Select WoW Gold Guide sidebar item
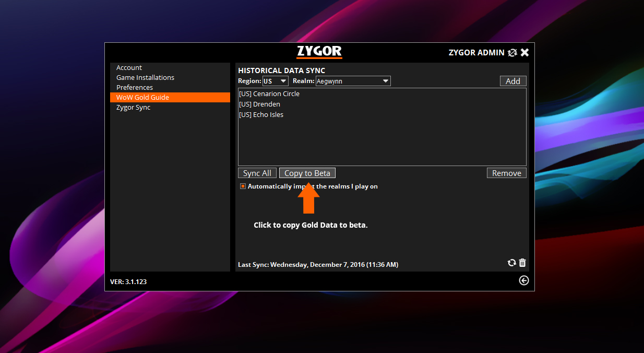 tap(170, 98)
